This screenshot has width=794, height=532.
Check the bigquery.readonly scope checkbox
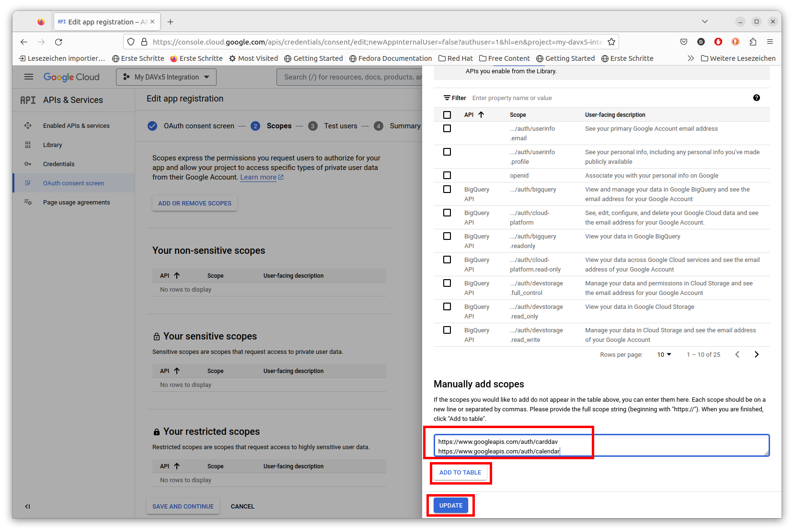pos(447,236)
